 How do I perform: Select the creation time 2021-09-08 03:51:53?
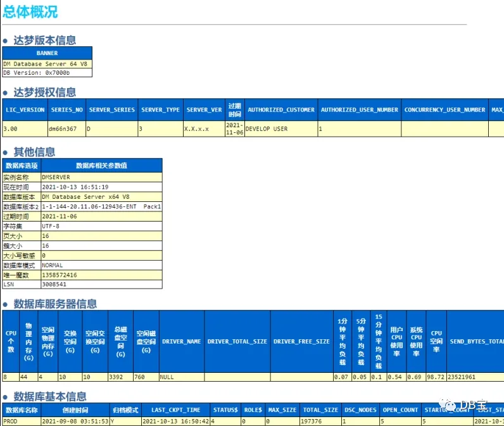[x=75, y=422]
